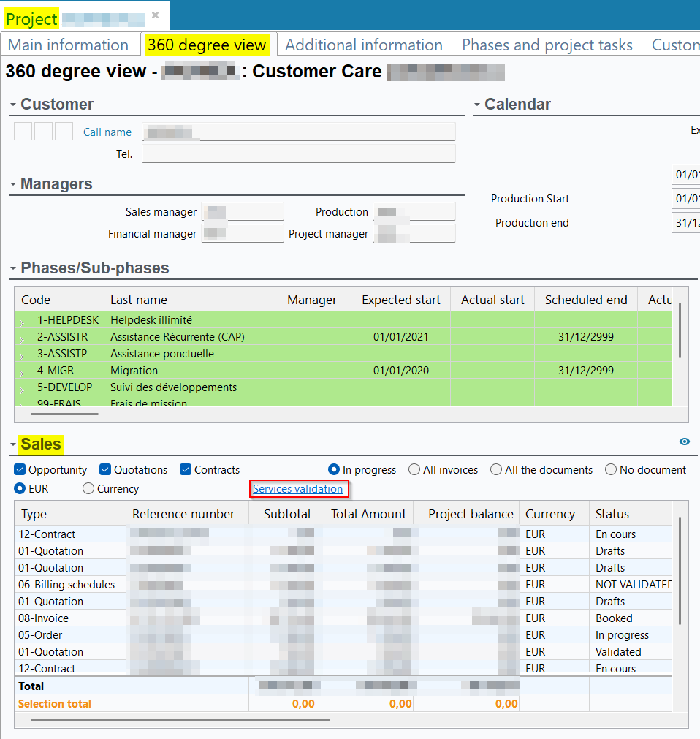This screenshot has height=739, width=700.
Task: Select the All invoices radio button
Action: click(x=414, y=470)
